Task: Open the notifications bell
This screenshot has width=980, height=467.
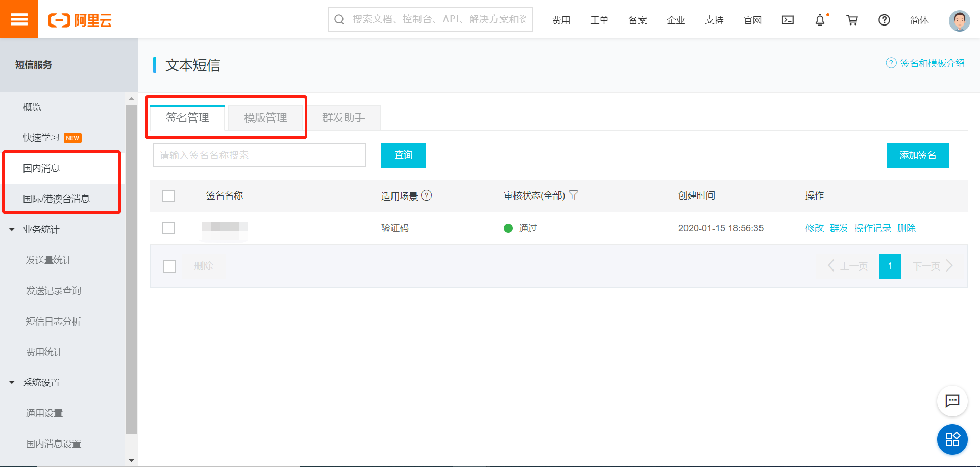Action: click(820, 20)
